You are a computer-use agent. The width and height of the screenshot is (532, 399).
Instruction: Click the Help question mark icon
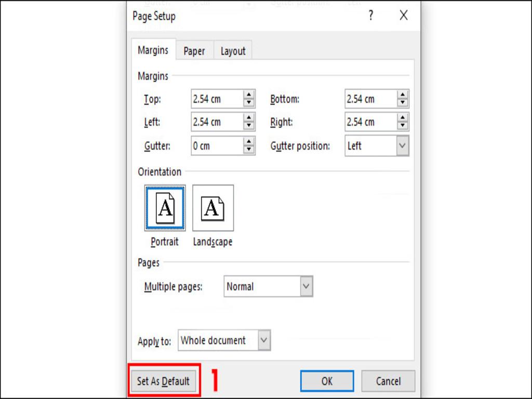coord(370,16)
